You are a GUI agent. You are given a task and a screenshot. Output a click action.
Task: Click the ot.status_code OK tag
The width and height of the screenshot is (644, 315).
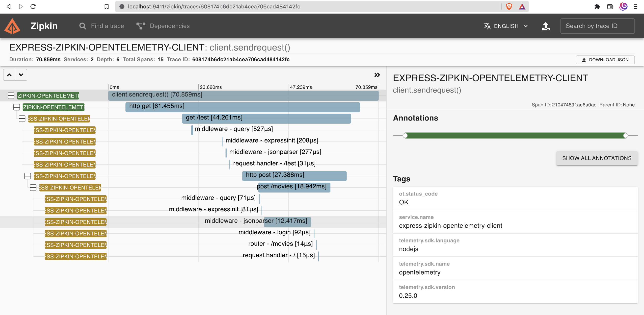[515, 198]
